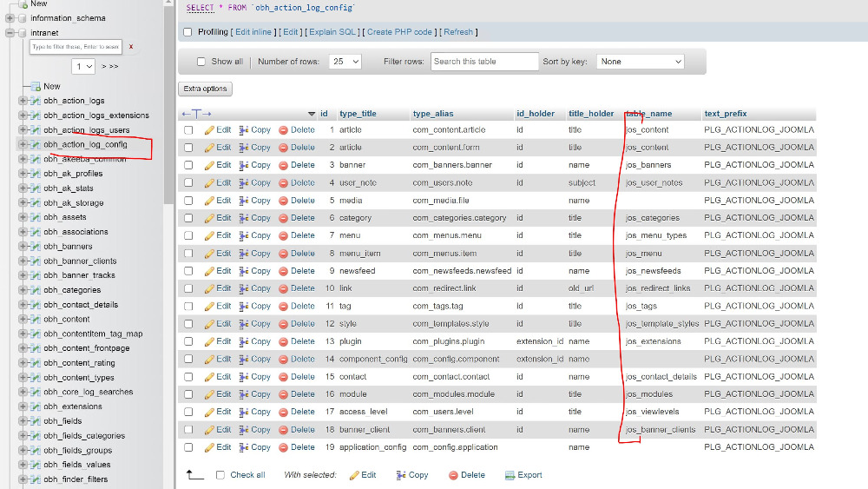Click the Edit pencil icon for article row 1

(209, 130)
